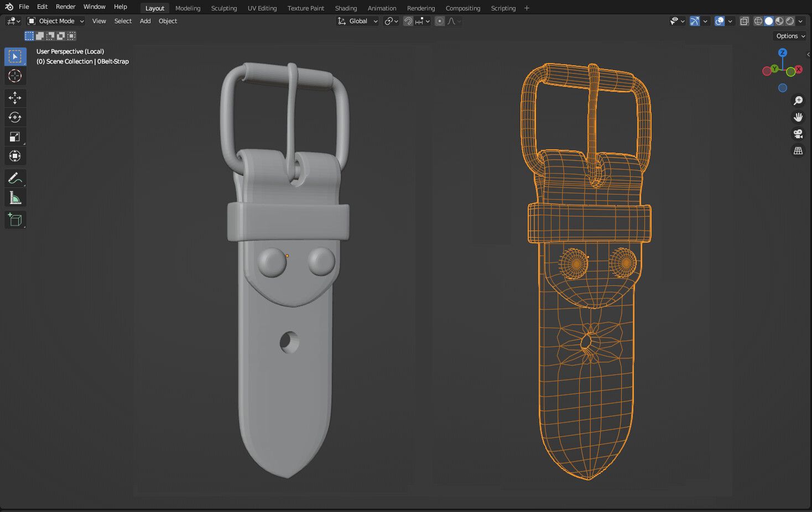This screenshot has width=812, height=512.
Task: Open the viewport View menu
Action: pyautogui.click(x=99, y=21)
